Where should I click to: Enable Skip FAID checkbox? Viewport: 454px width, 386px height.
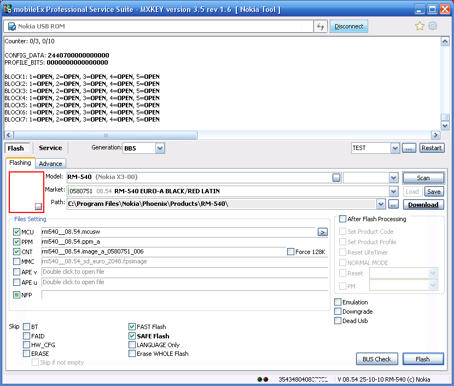(x=27, y=336)
